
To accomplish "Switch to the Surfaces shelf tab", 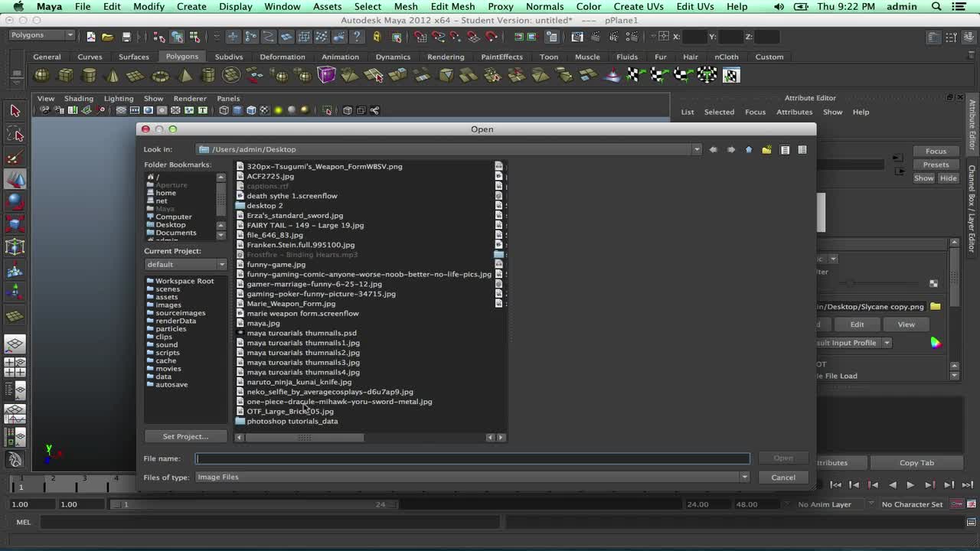I will point(134,57).
